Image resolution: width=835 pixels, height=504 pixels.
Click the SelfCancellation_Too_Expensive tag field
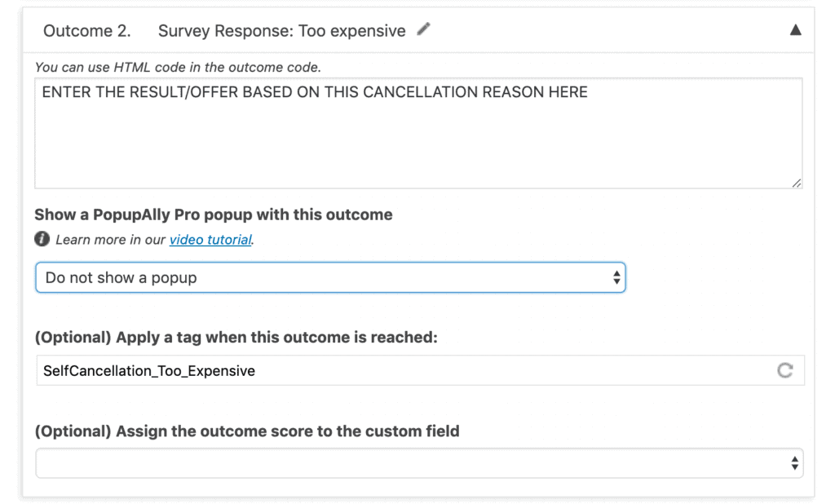(326, 370)
